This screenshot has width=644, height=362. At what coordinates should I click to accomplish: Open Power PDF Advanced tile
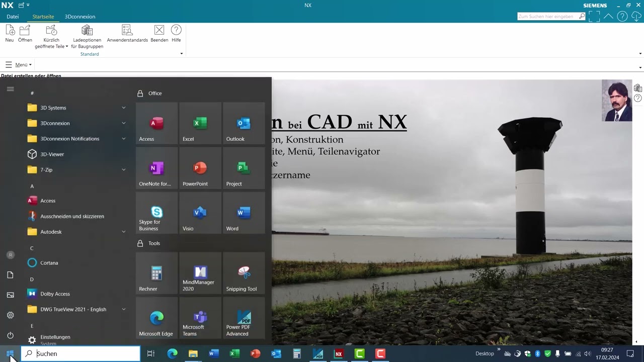tap(244, 318)
